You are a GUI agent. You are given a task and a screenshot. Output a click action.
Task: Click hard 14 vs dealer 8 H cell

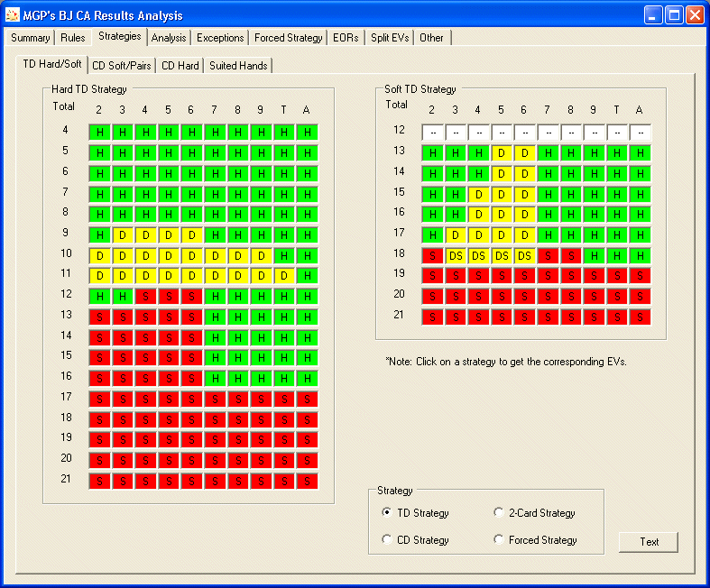click(x=238, y=337)
